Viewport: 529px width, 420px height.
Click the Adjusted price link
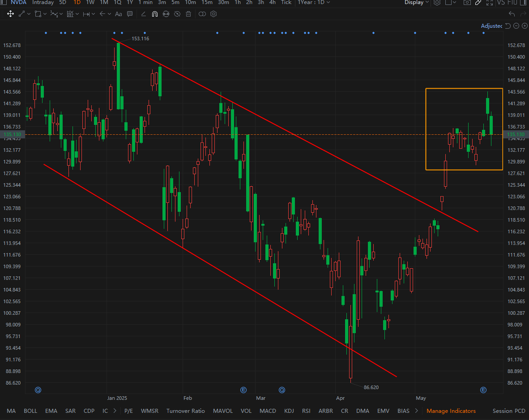491,26
